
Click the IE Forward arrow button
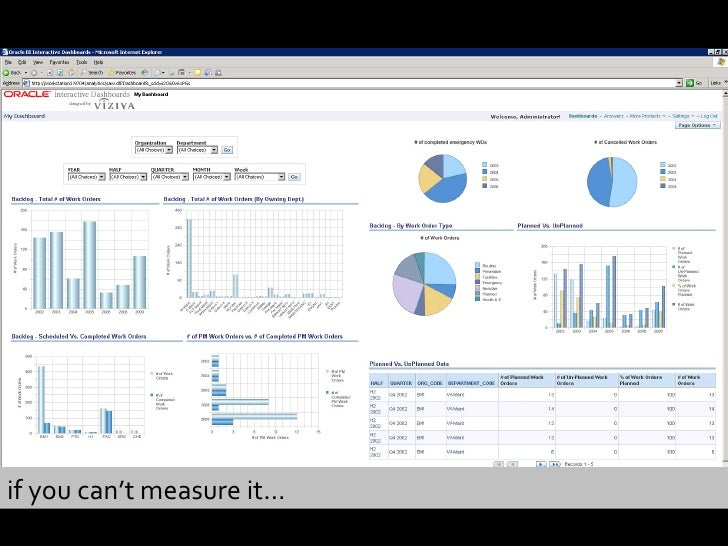click(x=34, y=72)
